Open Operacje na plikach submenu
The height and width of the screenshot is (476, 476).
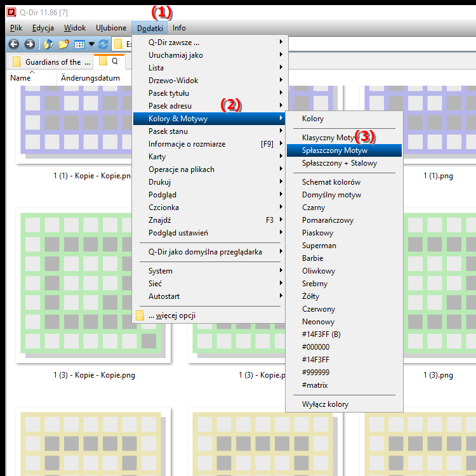coord(209,169)
